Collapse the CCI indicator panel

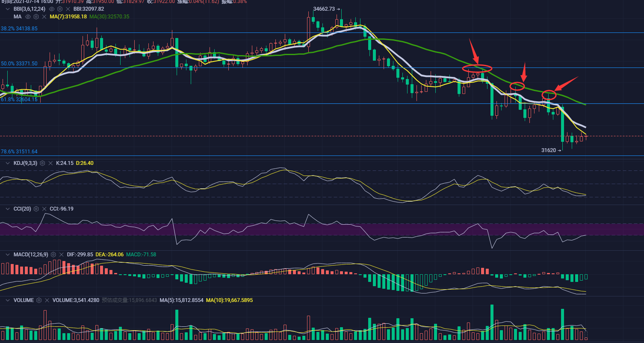pyautogui.click(x=8, y=209)
